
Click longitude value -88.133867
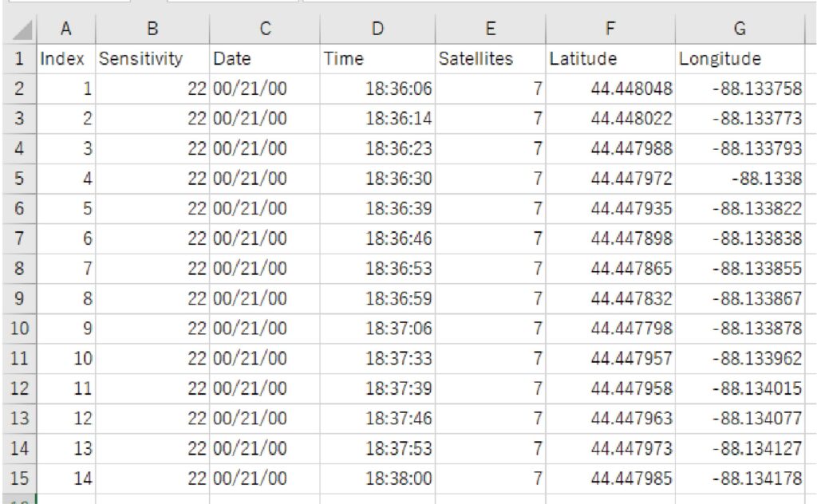coord(740,299)
